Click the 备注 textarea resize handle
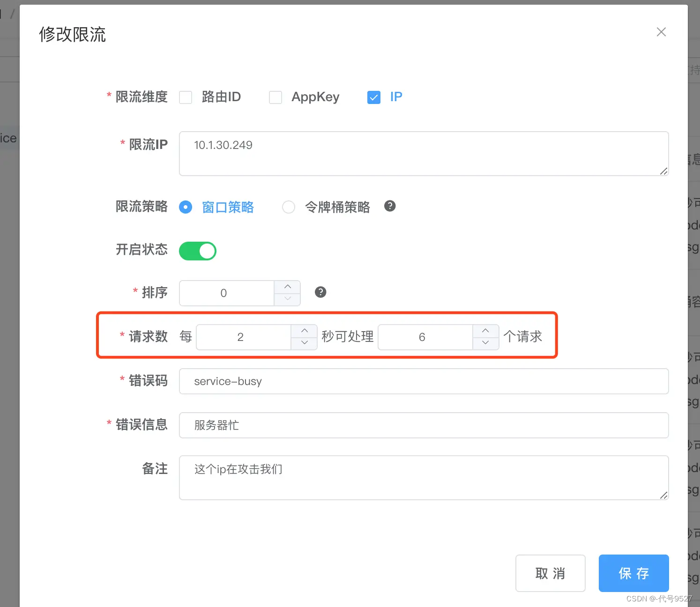 pos(663,495)
